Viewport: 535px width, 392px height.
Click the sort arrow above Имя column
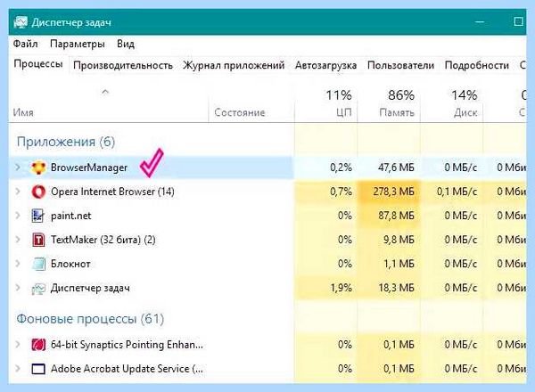105,92
